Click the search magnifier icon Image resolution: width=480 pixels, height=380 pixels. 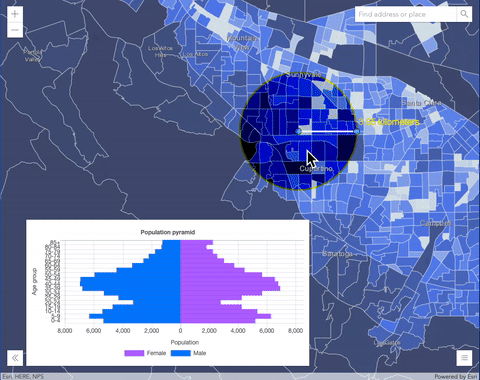[x=464, y=14]
